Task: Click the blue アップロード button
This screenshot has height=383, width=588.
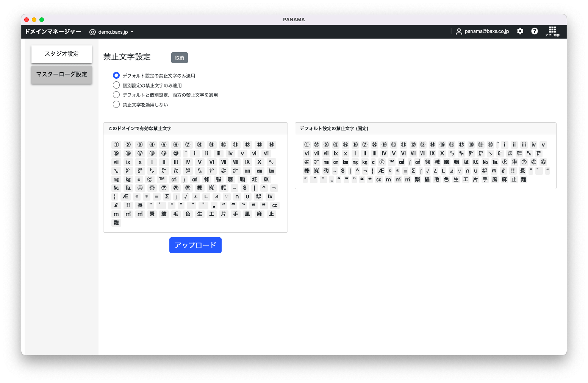Action: coord(195,245)
